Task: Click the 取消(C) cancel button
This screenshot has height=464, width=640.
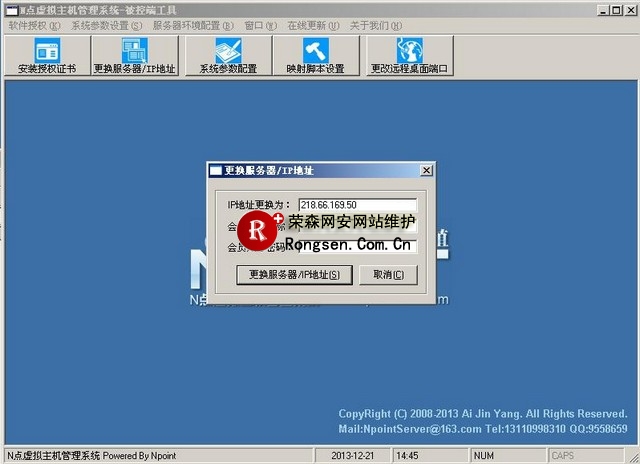Action: point(388,274)
